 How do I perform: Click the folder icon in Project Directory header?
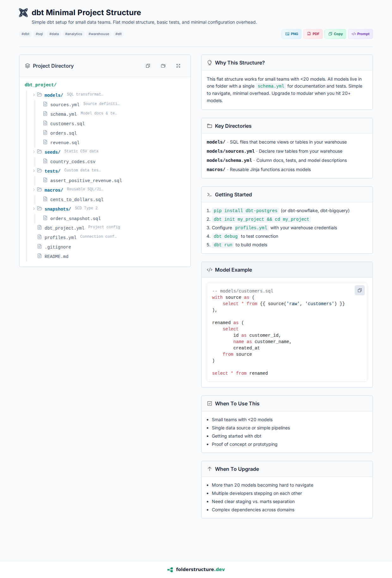(x=163, y=66)
